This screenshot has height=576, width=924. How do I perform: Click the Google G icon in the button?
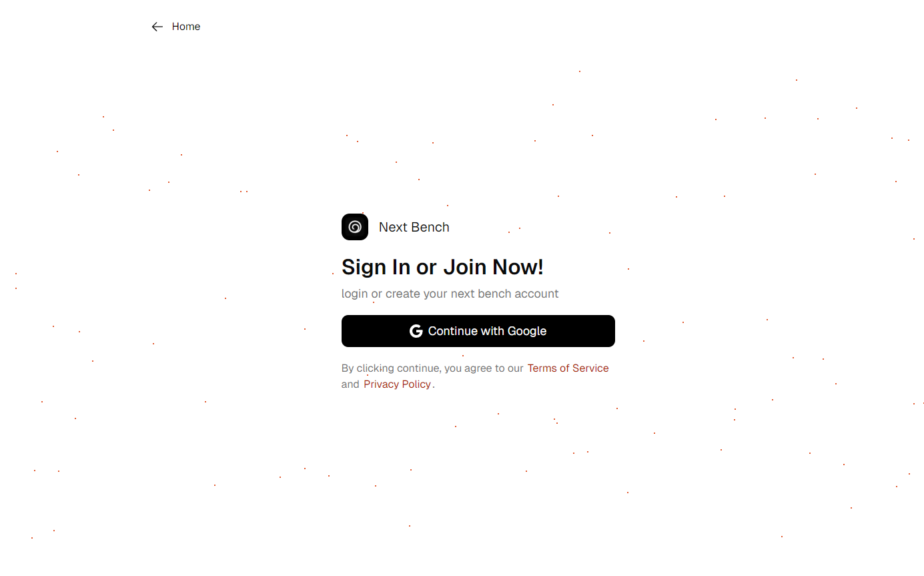point(416,331)
